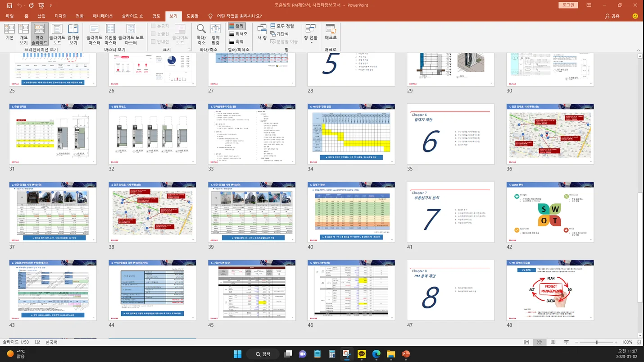Click Cascade (계단식) windows

[x=280, y=34]
